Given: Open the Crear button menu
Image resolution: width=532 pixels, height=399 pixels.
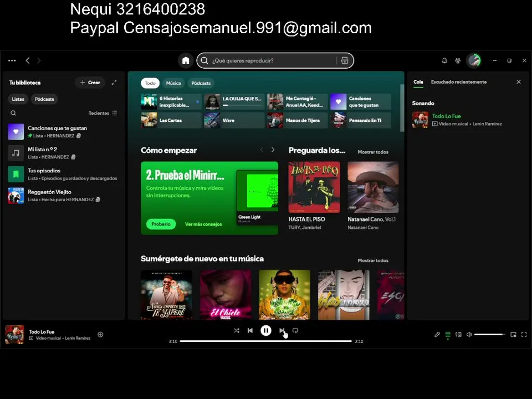Looking at the screenshot, I should (x=90, y=83).
